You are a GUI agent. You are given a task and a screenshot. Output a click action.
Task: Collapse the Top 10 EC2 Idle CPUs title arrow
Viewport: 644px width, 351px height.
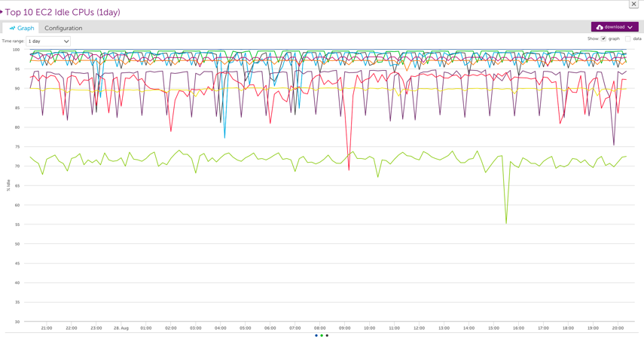click(x=2, y=12)
